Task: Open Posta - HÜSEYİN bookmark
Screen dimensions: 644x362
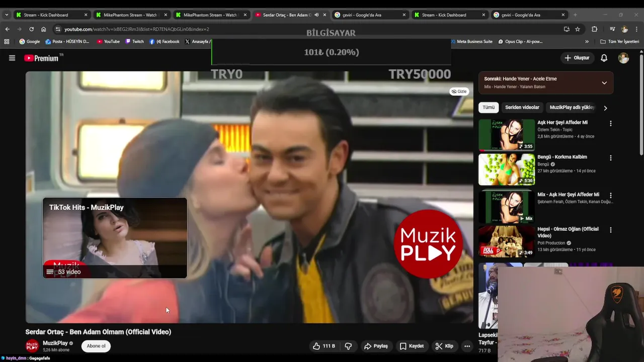Action: [67, 42]
